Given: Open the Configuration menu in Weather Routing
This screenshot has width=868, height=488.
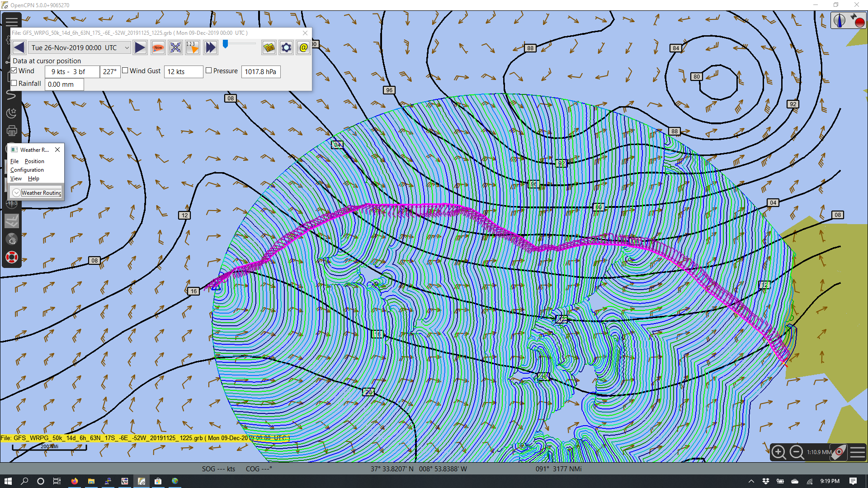Looking at the screenshot, I should pyautogui.click(x=27, y=170).
